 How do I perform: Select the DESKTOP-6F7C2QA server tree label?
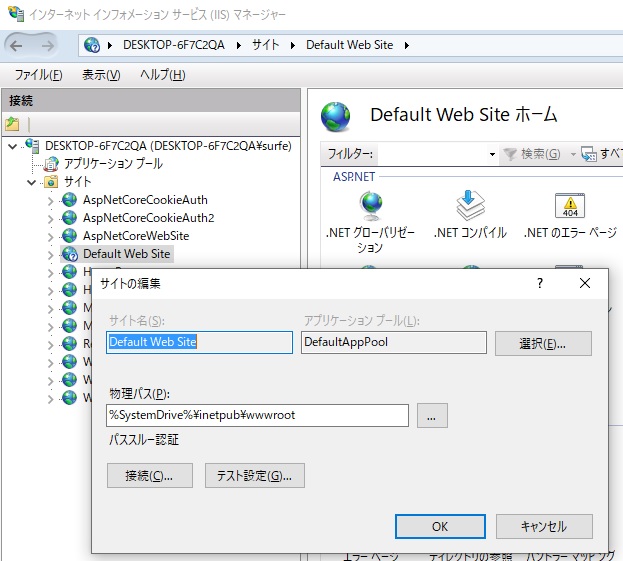point(168,146)
